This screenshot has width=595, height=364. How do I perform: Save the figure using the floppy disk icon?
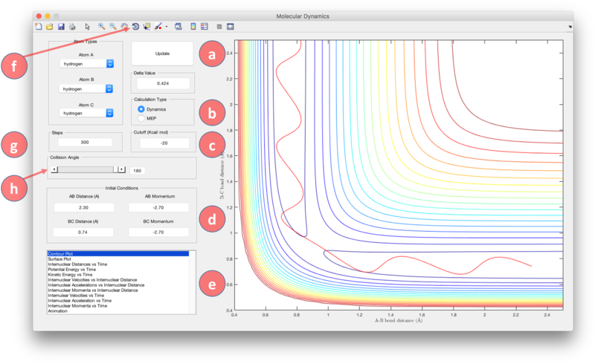(60, 27)
